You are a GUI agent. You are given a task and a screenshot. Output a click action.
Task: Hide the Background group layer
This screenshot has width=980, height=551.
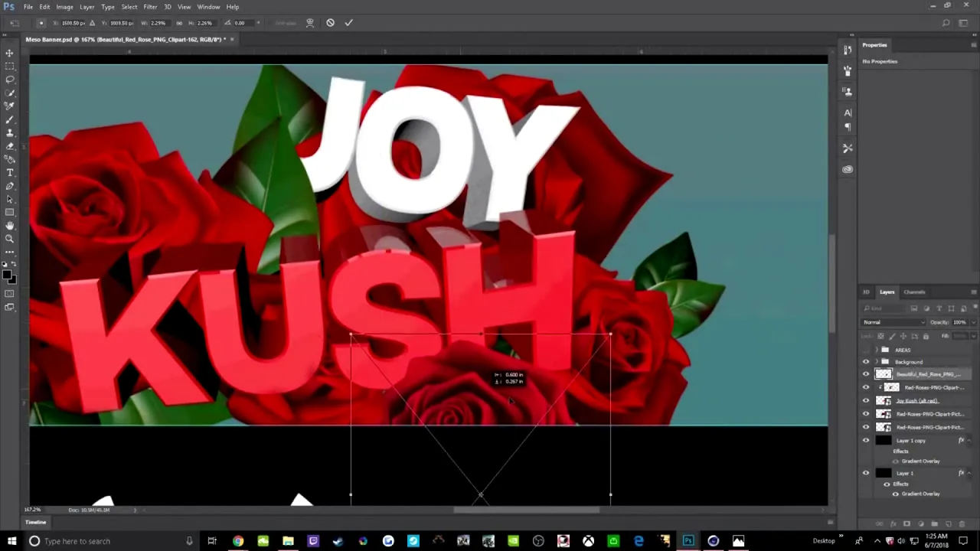[866, 362]
